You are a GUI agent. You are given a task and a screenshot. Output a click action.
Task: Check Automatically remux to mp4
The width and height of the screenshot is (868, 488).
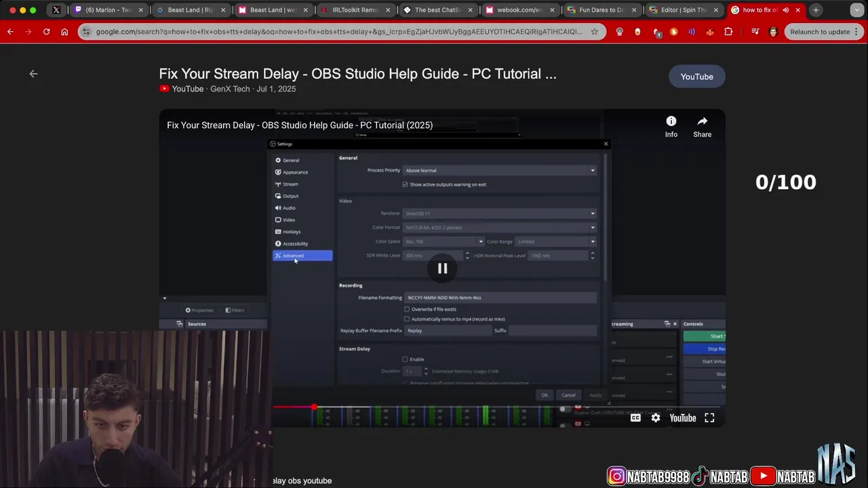(x=407, y=319)
